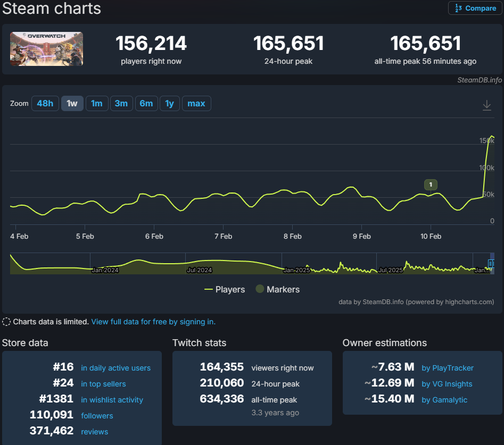Click the Jul 2024 navigator label
This screenshot has width=504, height=445.
200,270
